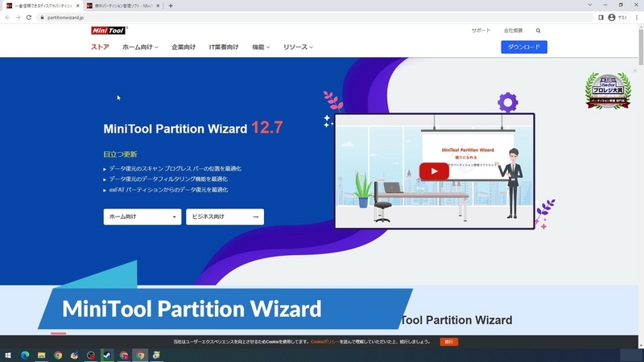Open the Windows Start menu
Viewport: 644px width, 362px height.
(8, 356)
